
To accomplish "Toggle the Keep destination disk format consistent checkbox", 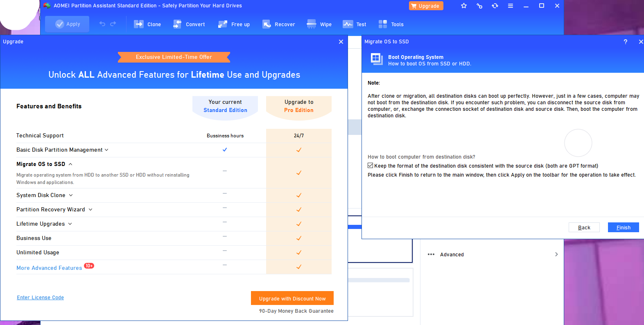I will (371, 166).
